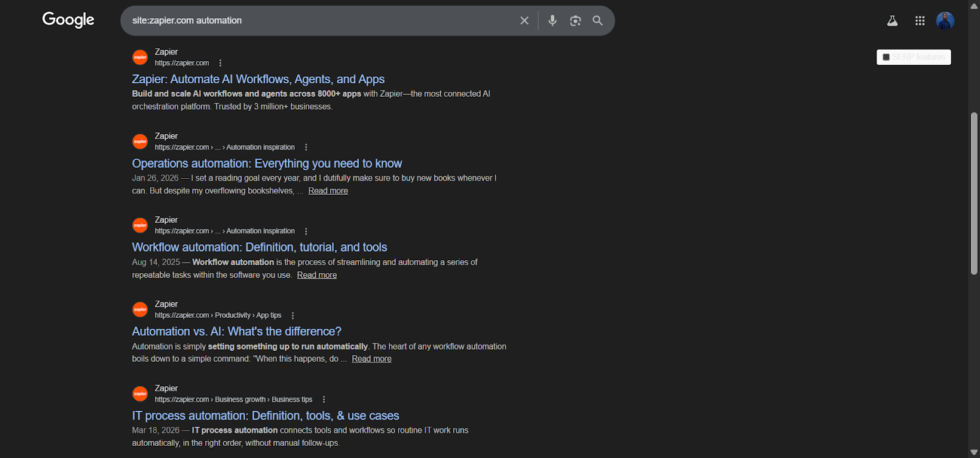Clear the search query with the X icon
Screen dimensions: 980x458
coord(524,21)
